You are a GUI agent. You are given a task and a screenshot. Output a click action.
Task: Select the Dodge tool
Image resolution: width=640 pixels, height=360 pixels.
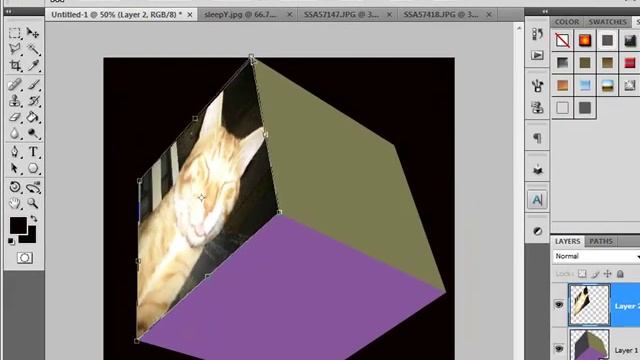[33, 133]
